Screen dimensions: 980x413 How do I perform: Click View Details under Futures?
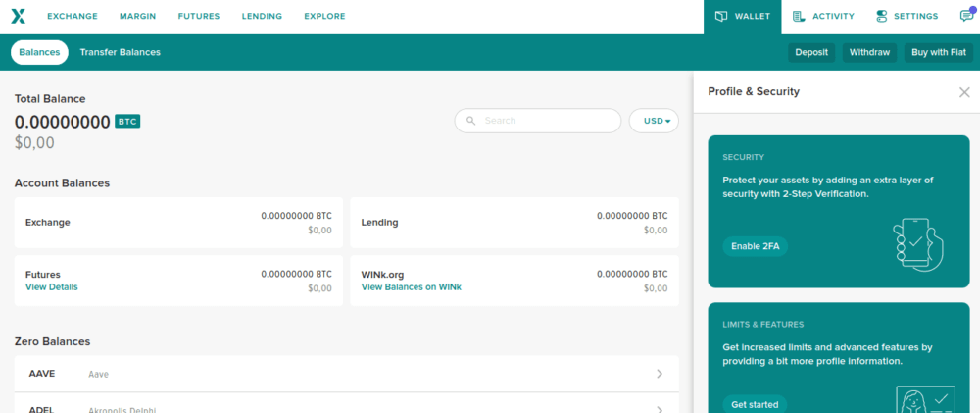(x=51, y=287)
